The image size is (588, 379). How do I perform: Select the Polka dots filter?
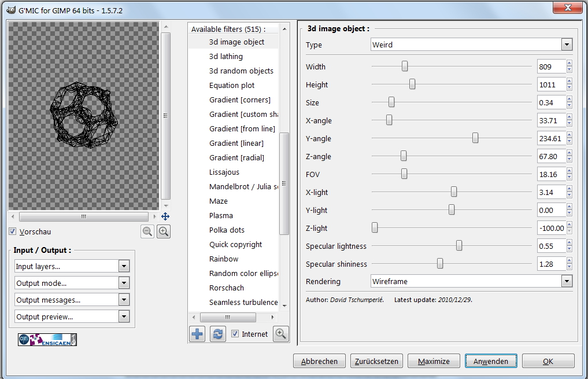click(x=227, y=230)
